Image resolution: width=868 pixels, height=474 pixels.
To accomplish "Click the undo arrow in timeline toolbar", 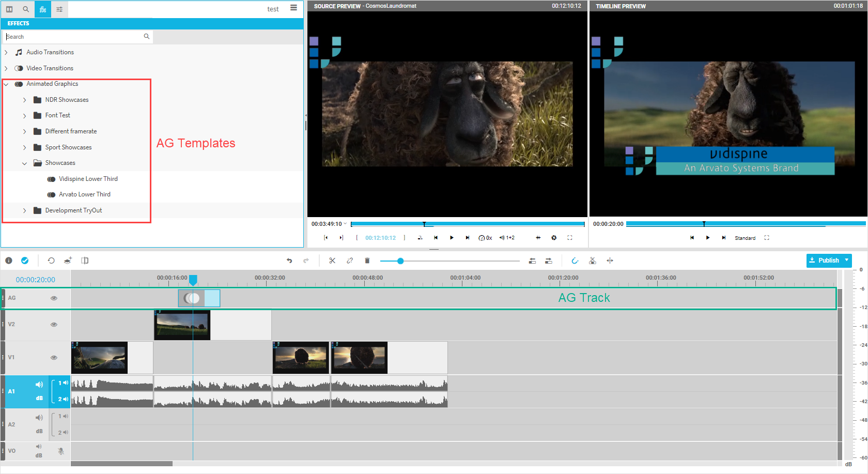I will pos(289,261).
